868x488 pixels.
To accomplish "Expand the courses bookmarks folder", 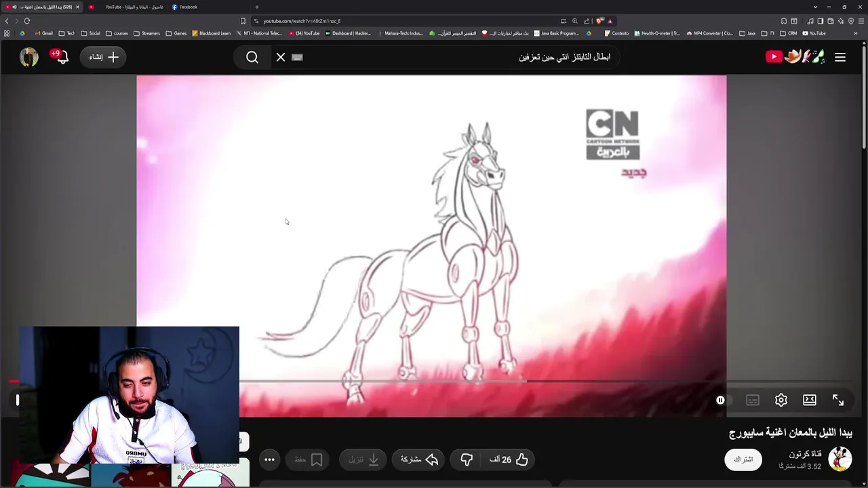I will pos(117,33).
